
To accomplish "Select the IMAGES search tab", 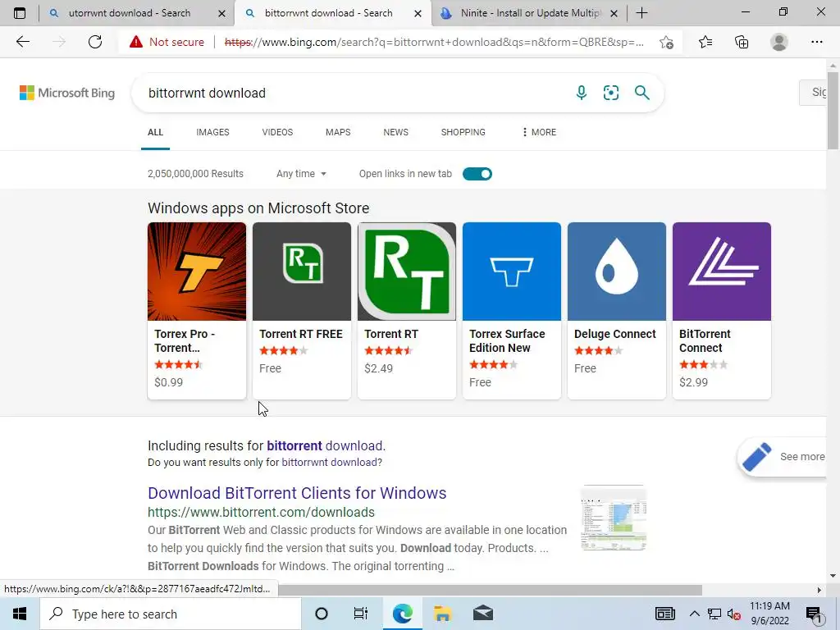I will (212, 132).
